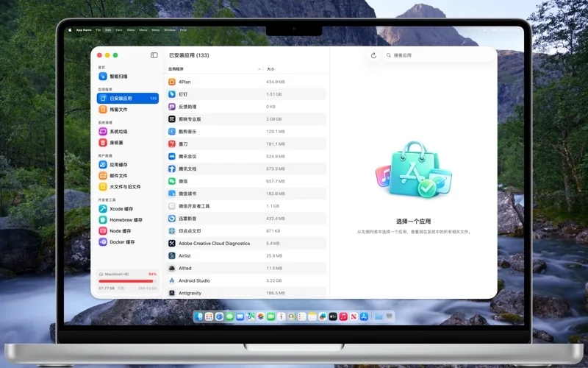Viewport: 588px width, 368px height.
Task: Click the 1.51 GB size value
Action: (x=273, y=94)
